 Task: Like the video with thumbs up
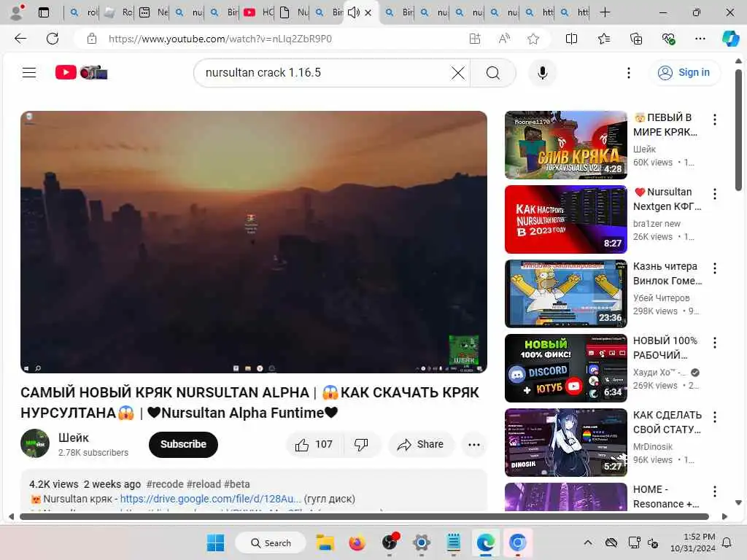coord(314,445)
